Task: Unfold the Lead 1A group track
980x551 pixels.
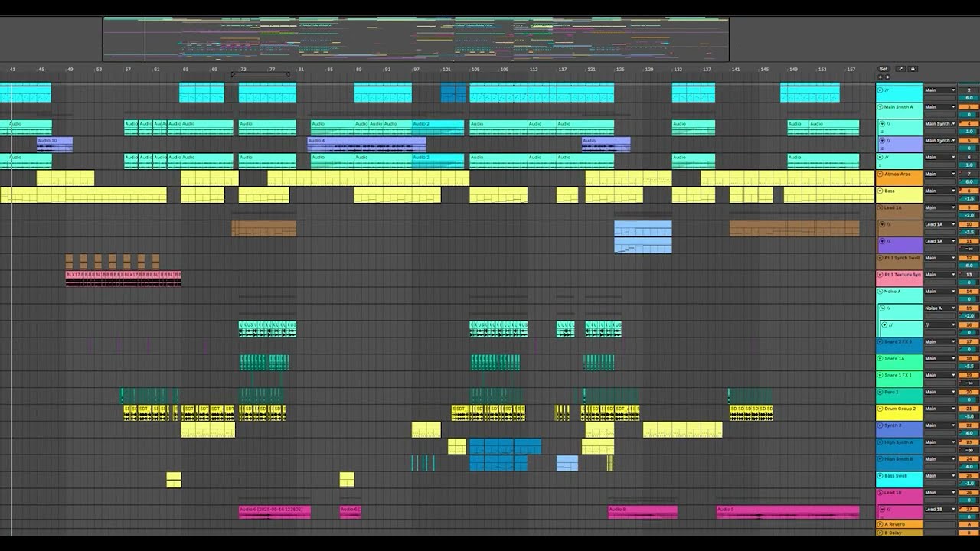Action: tap(880, 207)
